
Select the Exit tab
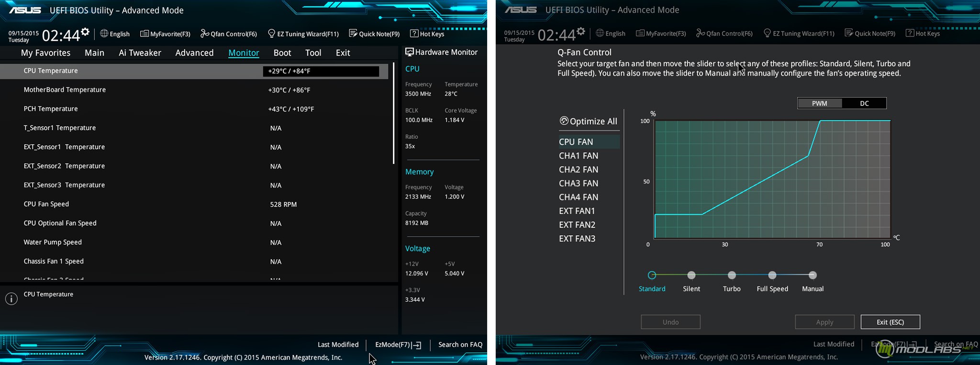343,53
